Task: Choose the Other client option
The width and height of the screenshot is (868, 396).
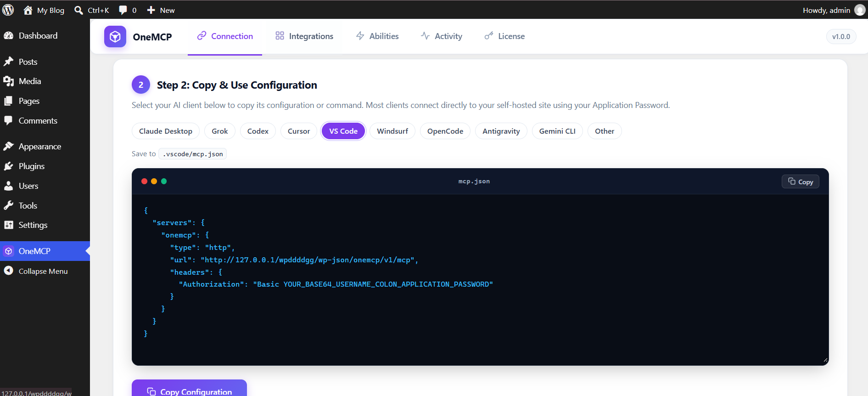Action: [x=605, y=131]
